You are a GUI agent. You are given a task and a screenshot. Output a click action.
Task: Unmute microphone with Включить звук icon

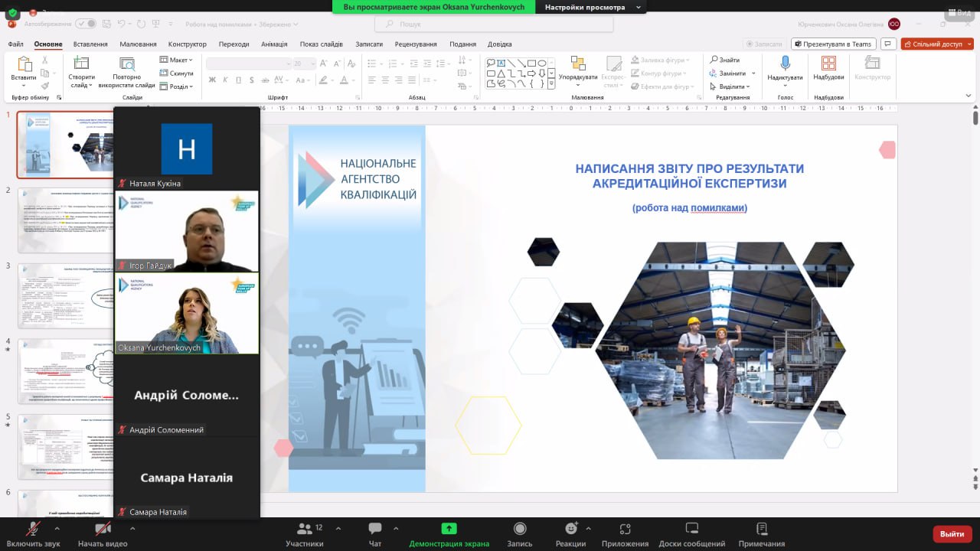pyautogui.click(x=33, y=529)
